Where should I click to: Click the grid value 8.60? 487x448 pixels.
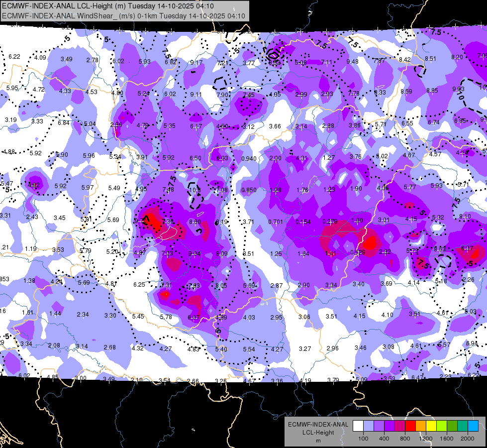click(x=195, y=222)
